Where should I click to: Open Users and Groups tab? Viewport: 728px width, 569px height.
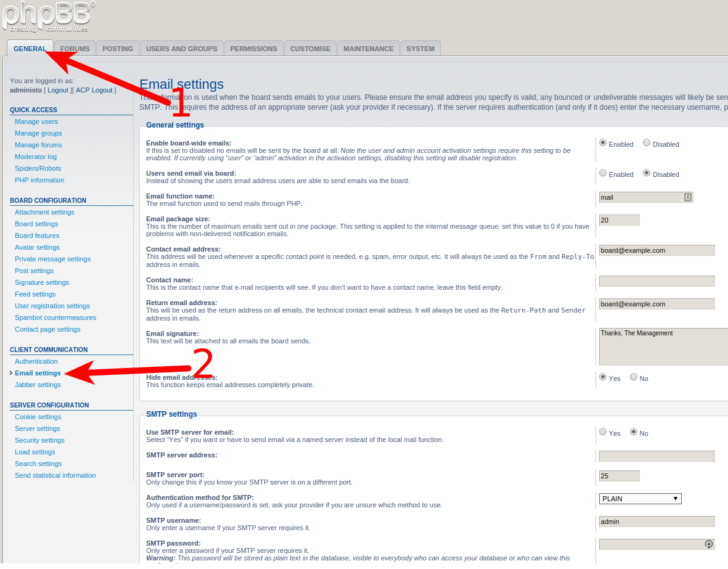click(x=181, y=48)
